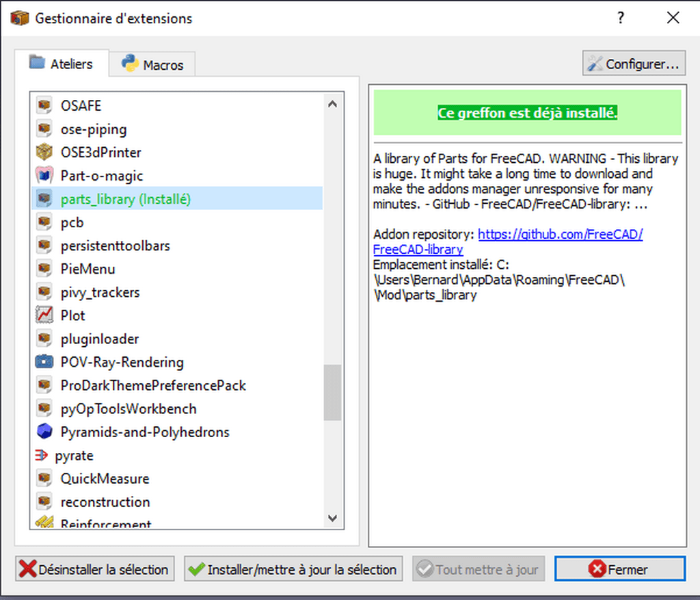Click the pyrate red arrow icon
This screenshot has width=700, height=600.
[x=41, y=455]
